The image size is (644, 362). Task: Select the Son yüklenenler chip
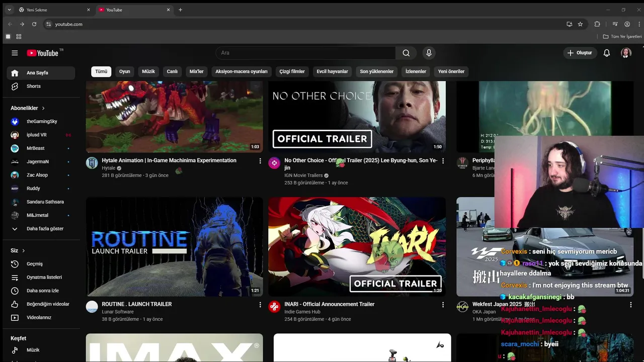pyautogui.click(x=377, y=71)
